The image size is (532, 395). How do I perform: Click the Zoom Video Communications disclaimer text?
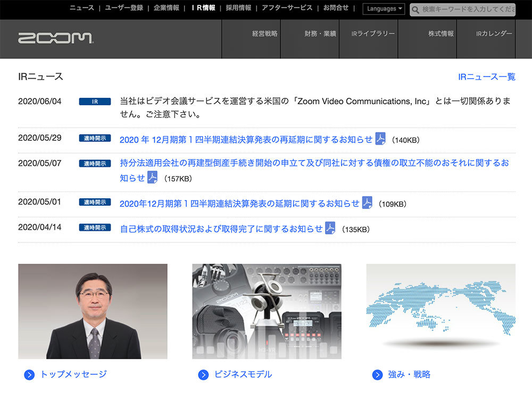point(315,107)
